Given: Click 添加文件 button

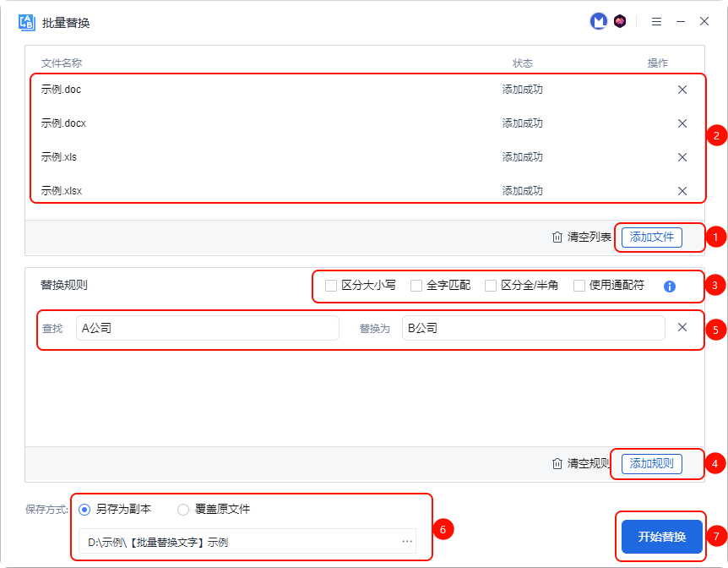Looking at the screenshot, I should point(651,238).
